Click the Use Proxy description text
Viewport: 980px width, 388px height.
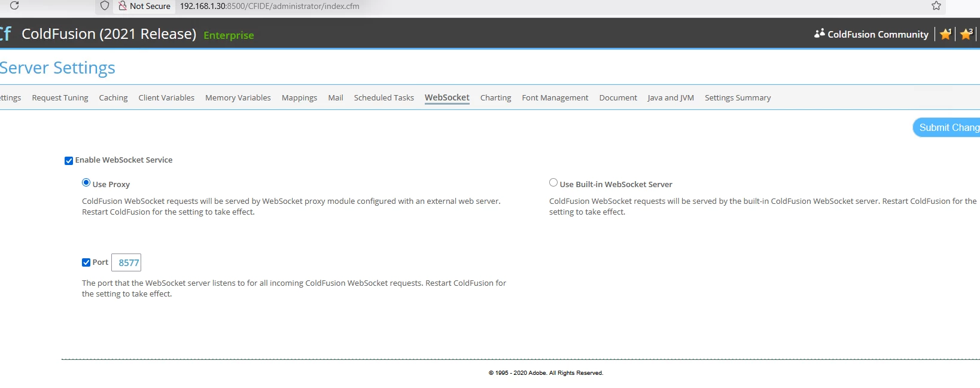pyautogui.click(x=291, y=207)
